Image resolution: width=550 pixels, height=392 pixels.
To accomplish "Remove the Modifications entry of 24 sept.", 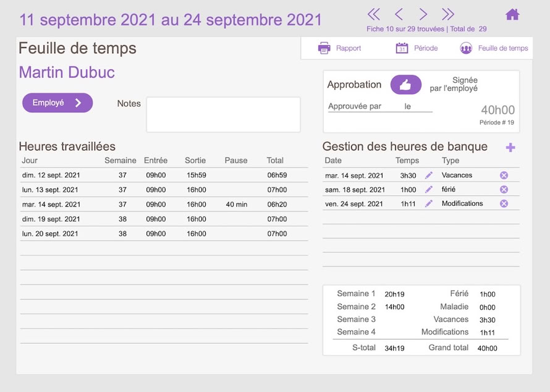I will [x=504, y=203].
